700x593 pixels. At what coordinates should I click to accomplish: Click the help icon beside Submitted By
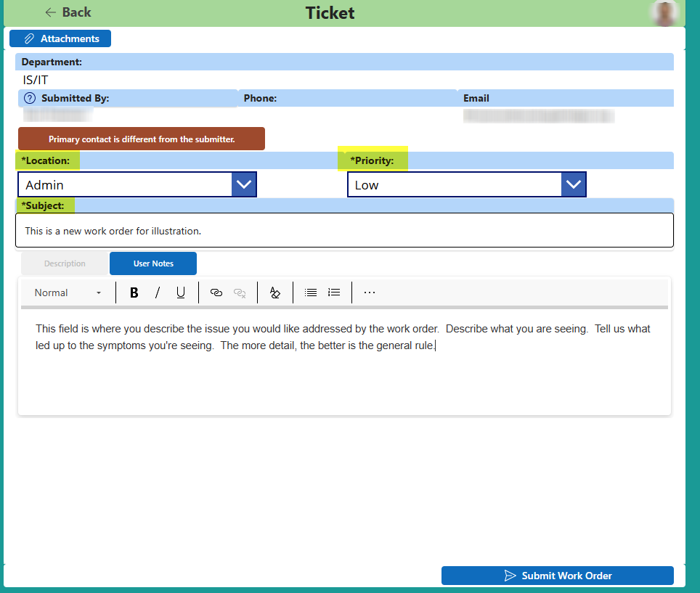[30, 98]
